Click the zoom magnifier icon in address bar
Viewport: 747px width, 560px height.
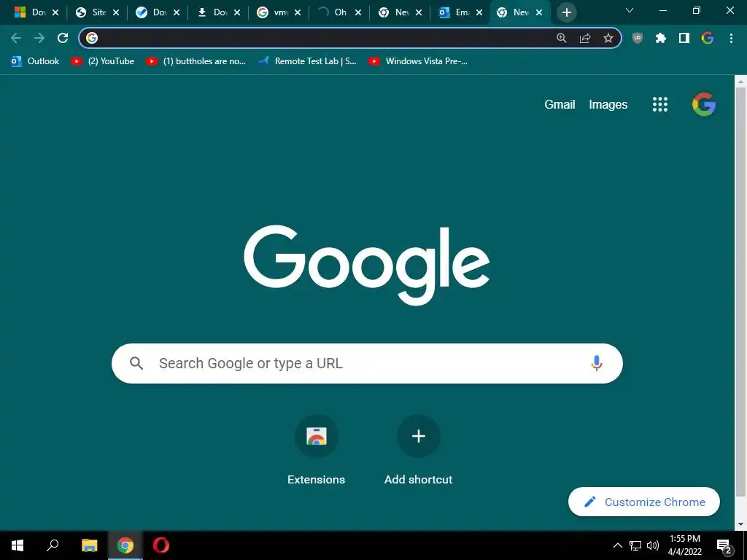point(562,38)
